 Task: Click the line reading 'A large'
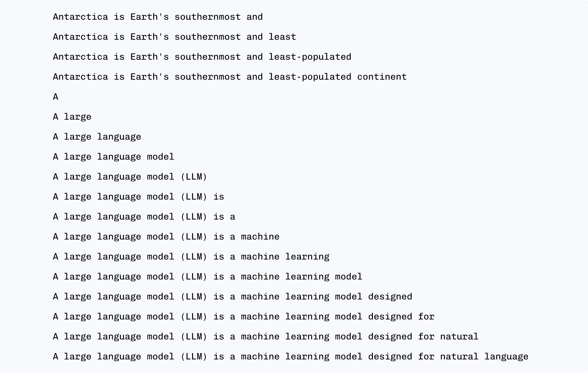click(x=72, y=117)
